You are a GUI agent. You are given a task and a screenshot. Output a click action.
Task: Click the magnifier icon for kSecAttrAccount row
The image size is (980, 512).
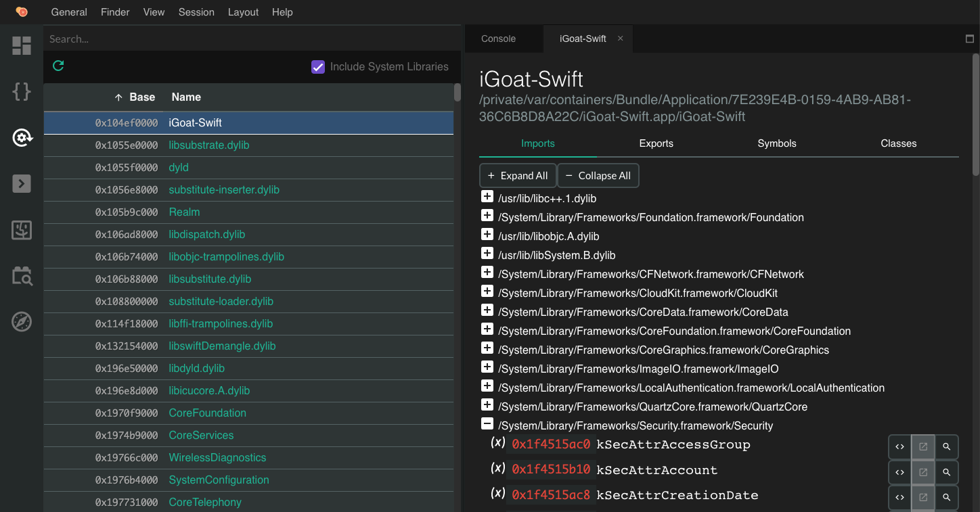pyautogui.click(x=947, y=472)
